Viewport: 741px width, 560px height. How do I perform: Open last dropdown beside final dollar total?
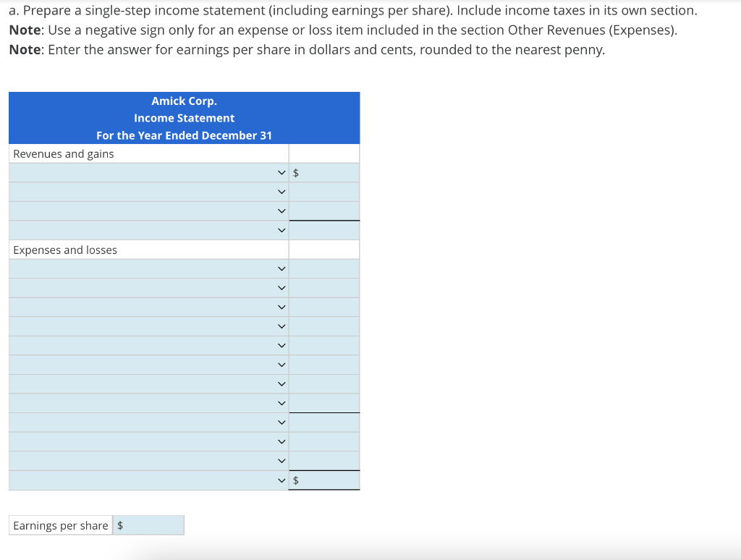pos(148,480)
